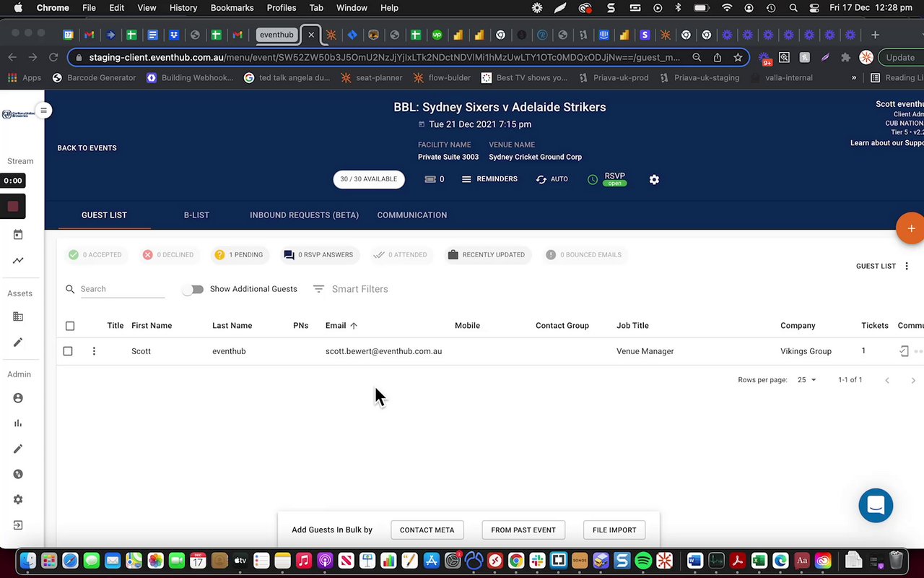Switch to the B-List tab
924x578 pixels.
tap(196, 215)
